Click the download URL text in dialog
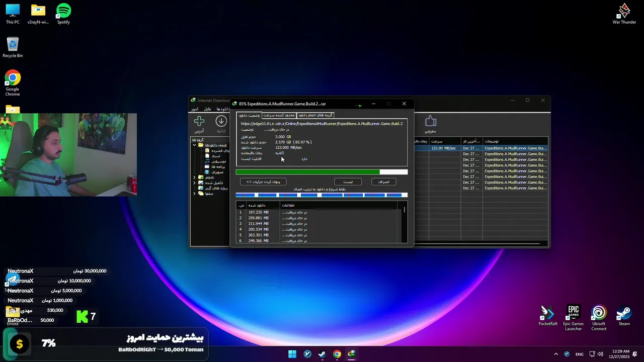The image size is (644, 362). tap(322, 124)
